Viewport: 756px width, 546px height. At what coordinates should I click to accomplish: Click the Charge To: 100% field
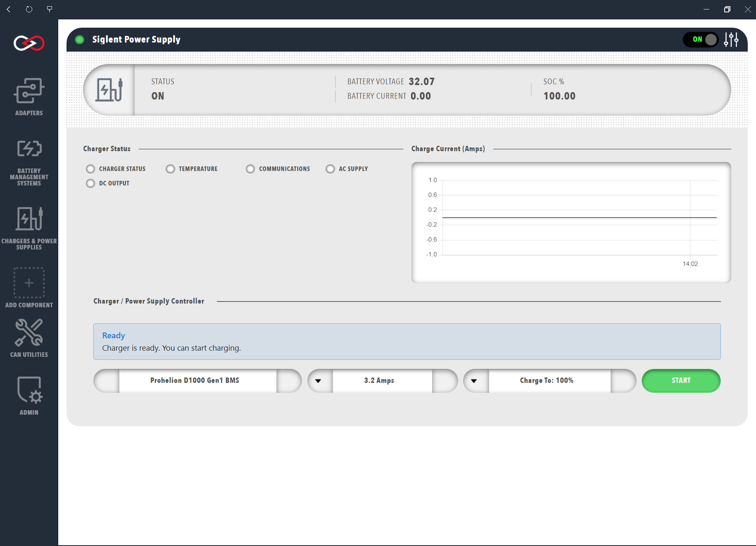[550, 381]
